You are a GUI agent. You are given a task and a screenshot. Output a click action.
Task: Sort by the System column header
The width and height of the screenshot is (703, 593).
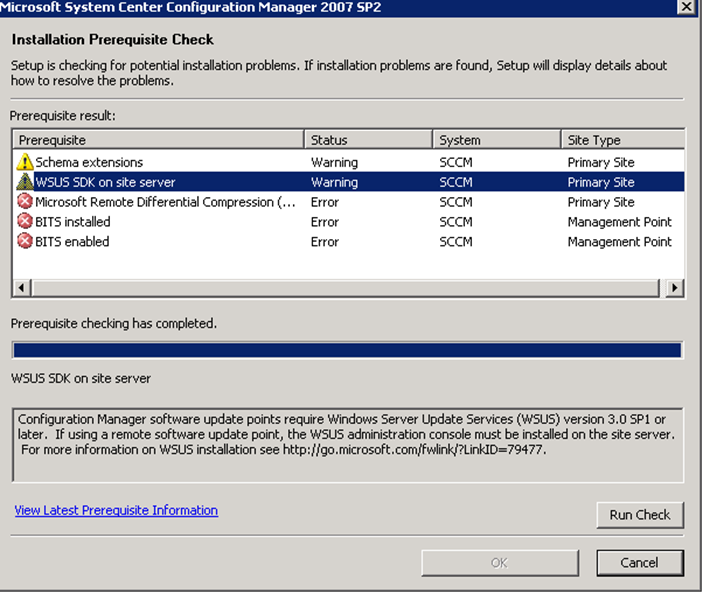[497, 140]
